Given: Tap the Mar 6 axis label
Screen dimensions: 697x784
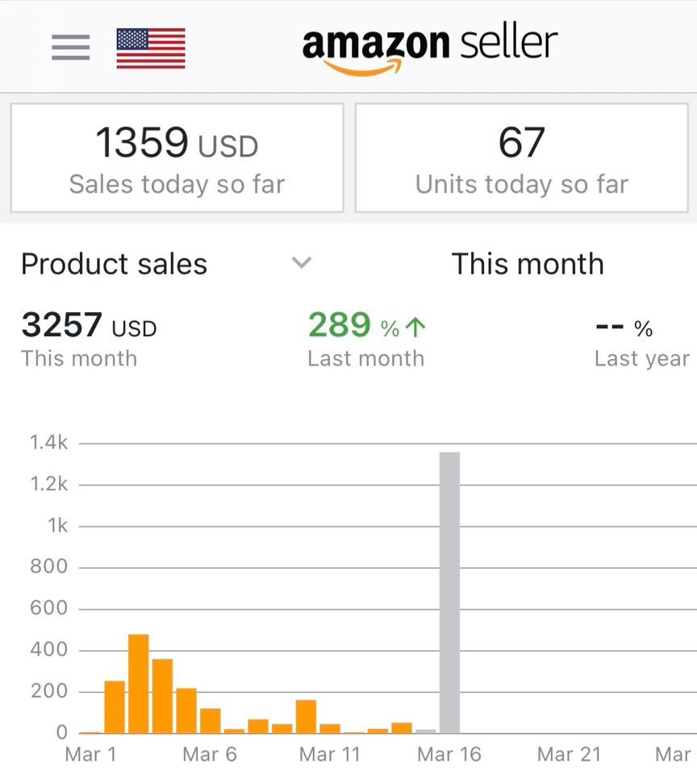Looking at the screenshot, I should [x=210, y=754].
